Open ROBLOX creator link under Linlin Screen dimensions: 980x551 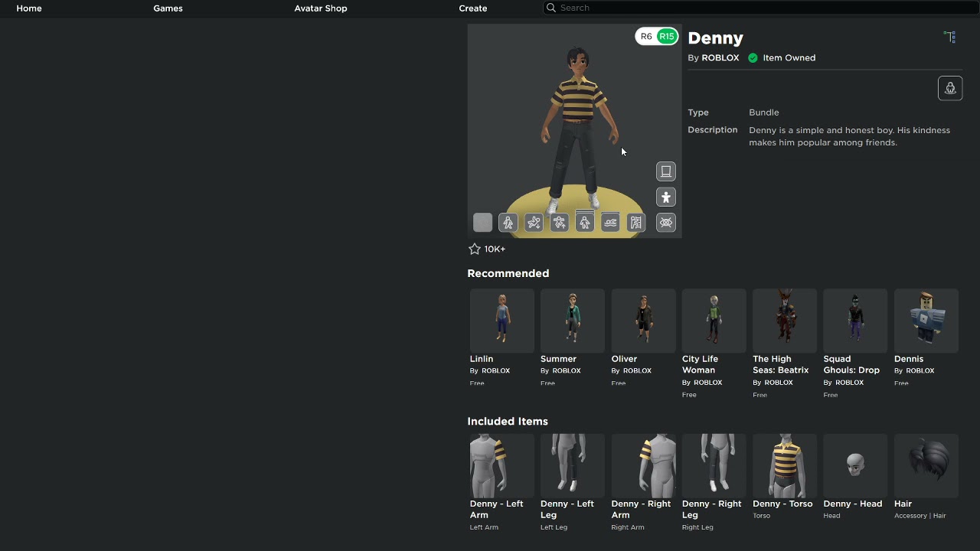click(x=495, y=371)
